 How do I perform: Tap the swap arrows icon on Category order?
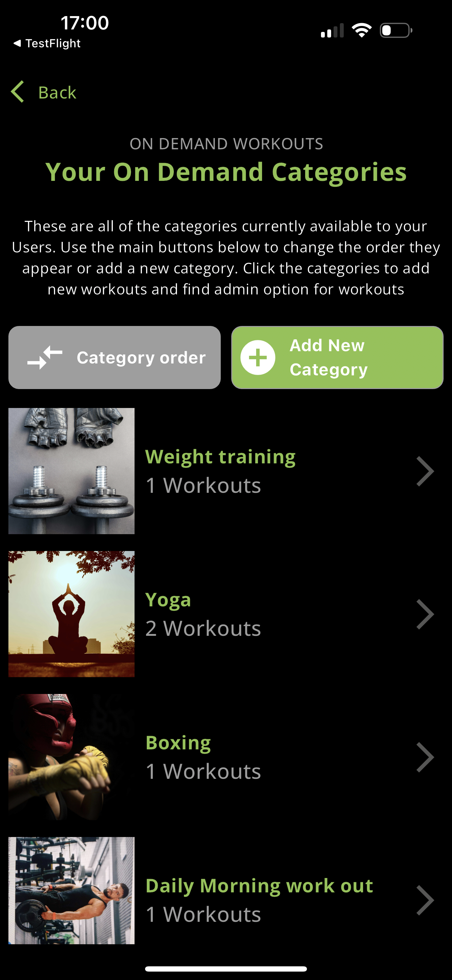point(45,357)
